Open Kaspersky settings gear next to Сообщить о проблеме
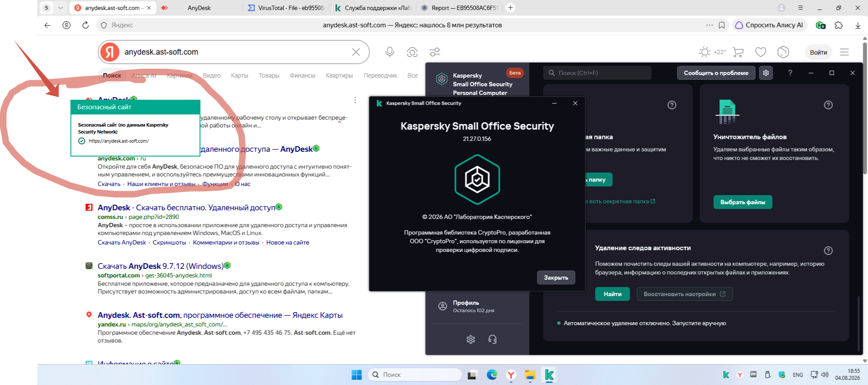 click(766, 73)
